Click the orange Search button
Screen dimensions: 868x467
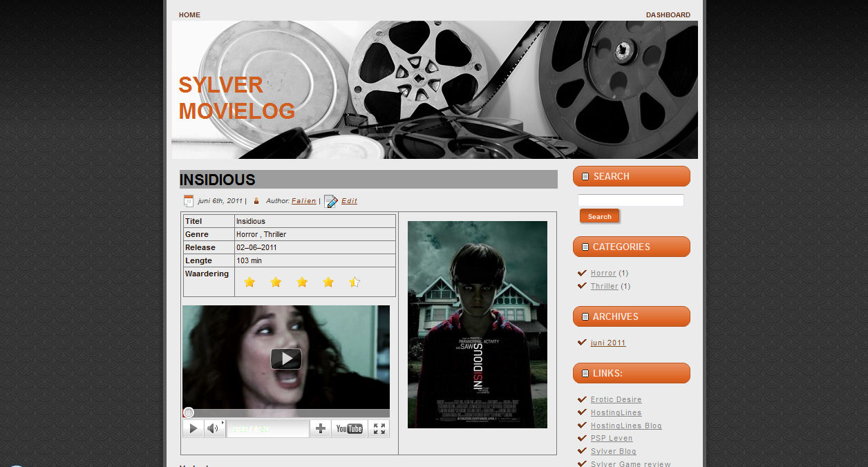click(x=599, y=216)
